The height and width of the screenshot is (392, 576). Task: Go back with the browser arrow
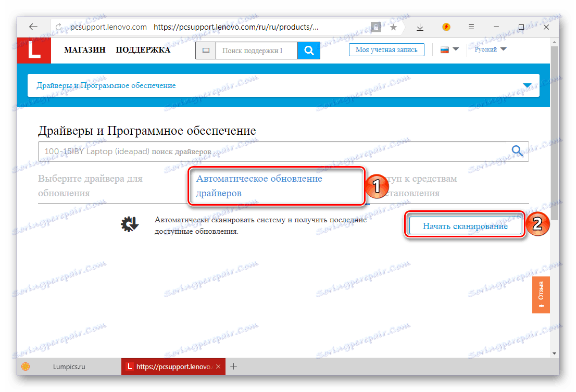[33, 27]
